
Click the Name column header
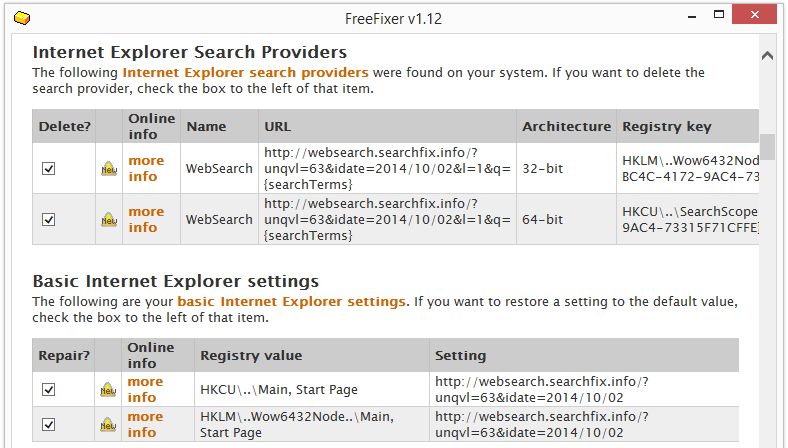coord(219,126)
